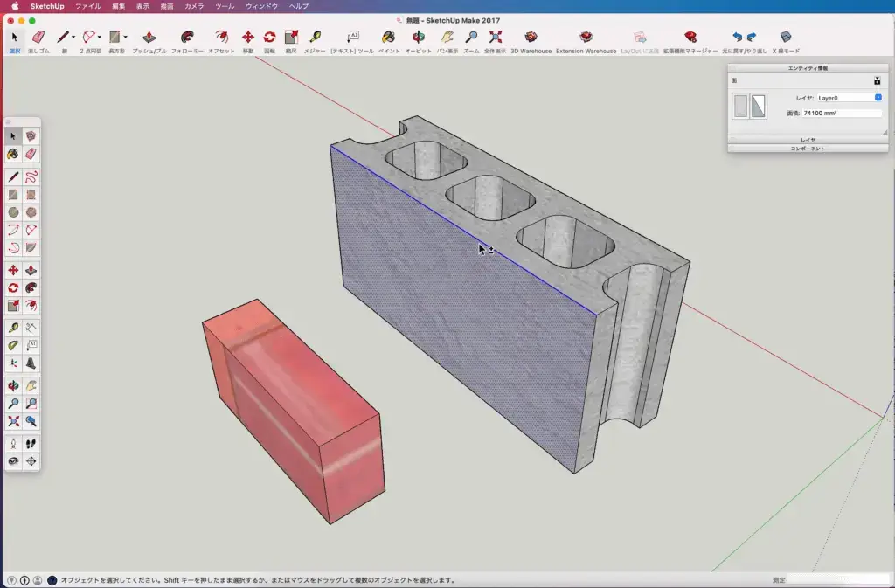Click the 面積 area value field

(842, 114)
